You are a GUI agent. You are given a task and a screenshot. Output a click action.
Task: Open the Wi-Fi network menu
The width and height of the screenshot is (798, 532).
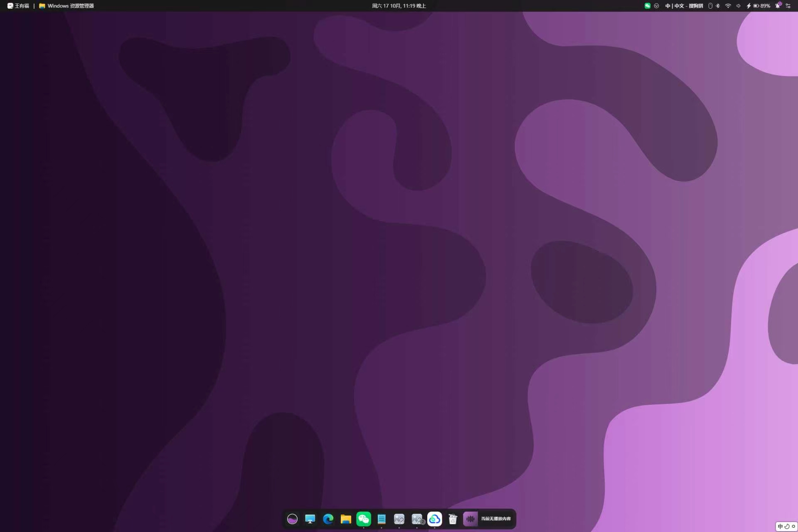[728, 6]
